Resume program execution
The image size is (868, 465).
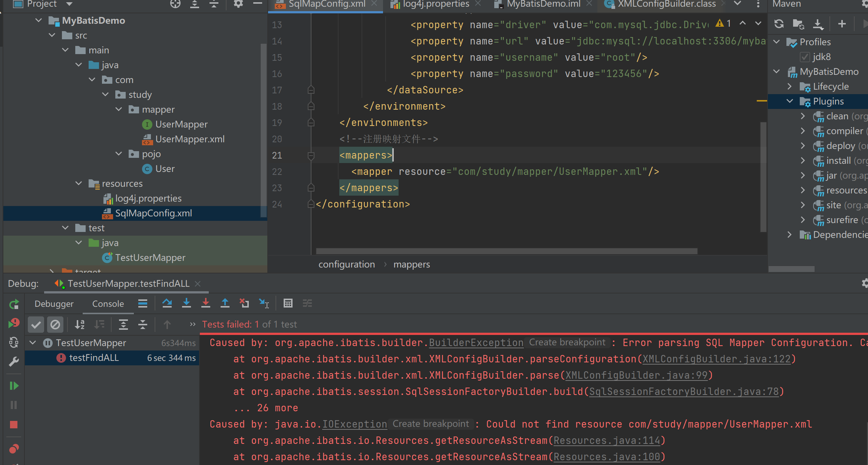[14, 386]
